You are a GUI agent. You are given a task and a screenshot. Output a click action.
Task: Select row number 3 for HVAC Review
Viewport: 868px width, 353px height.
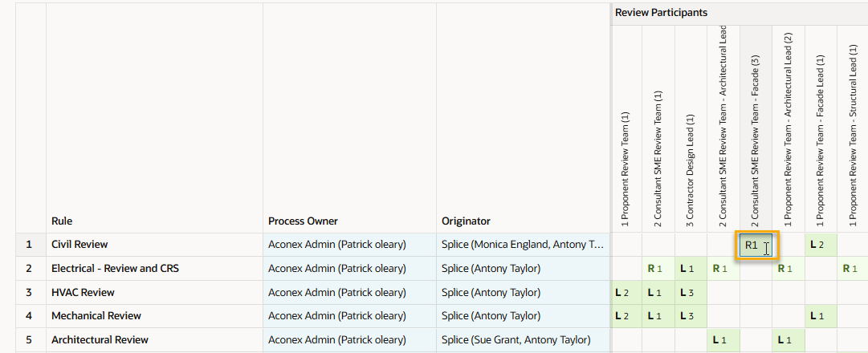29,293
